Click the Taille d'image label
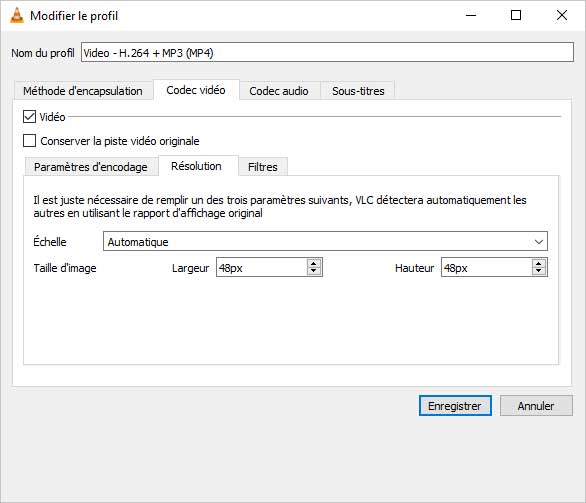The height and width of the screenshot is (503, 586). coord(65,268)
